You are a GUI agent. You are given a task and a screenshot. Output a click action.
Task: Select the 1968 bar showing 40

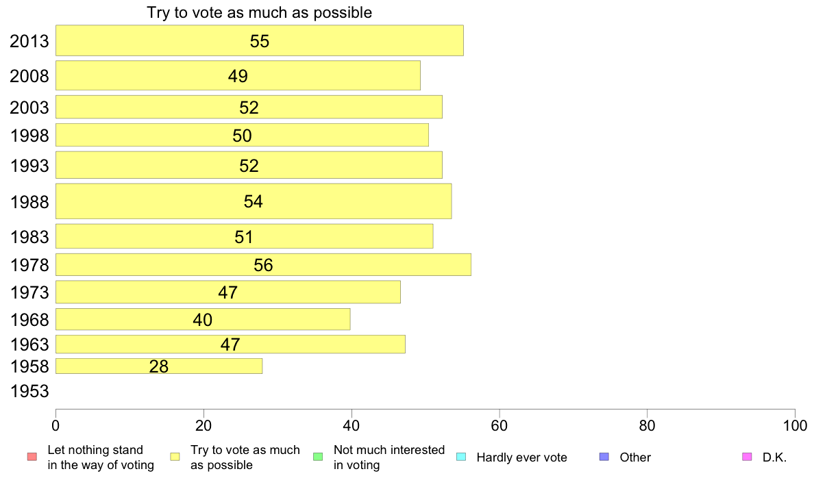(203, 319)
